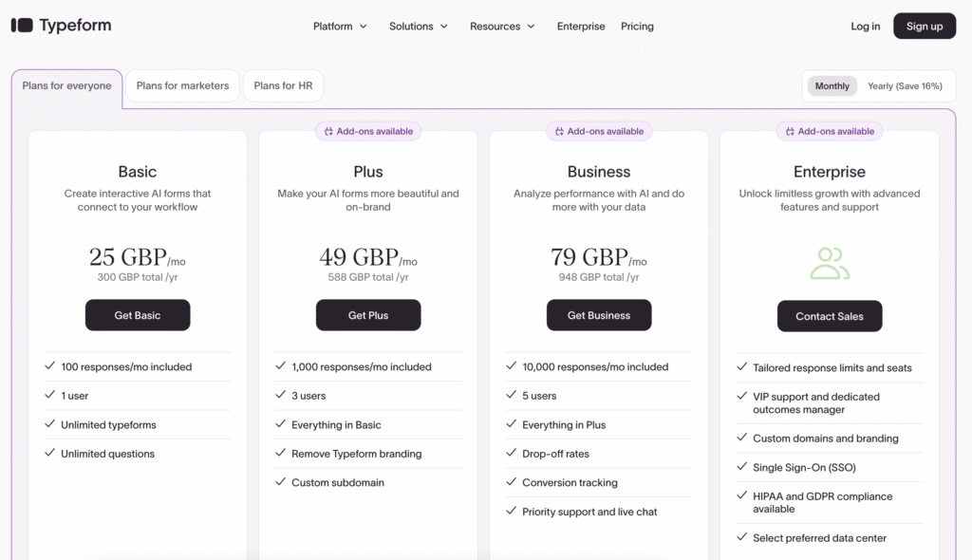The image size is (972, 560).
Task: Click the Add-ons available badge above Enterprise
Action: pos(830,131)
